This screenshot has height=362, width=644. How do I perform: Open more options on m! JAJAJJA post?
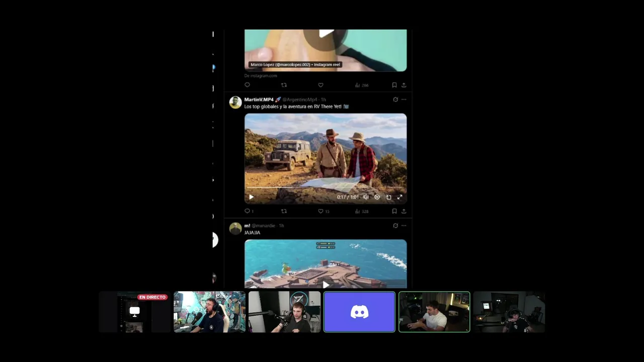click(404, 226)
